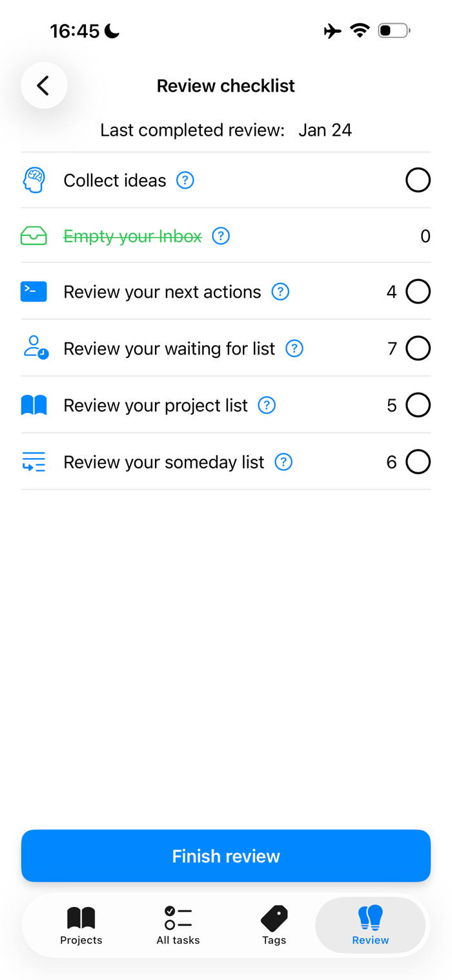Screen dimensions: 452x980
Task: Show help for Review your waiting for list
Action: tap(294, 349)
